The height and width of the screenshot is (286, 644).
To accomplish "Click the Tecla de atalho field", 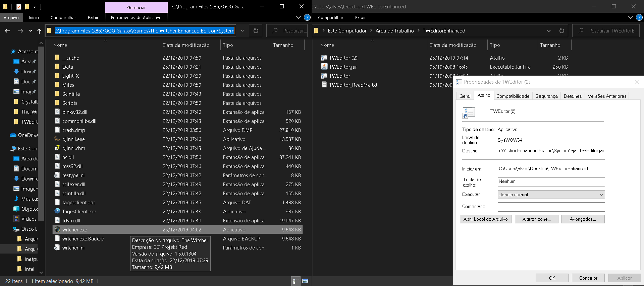I will point(551,182).
